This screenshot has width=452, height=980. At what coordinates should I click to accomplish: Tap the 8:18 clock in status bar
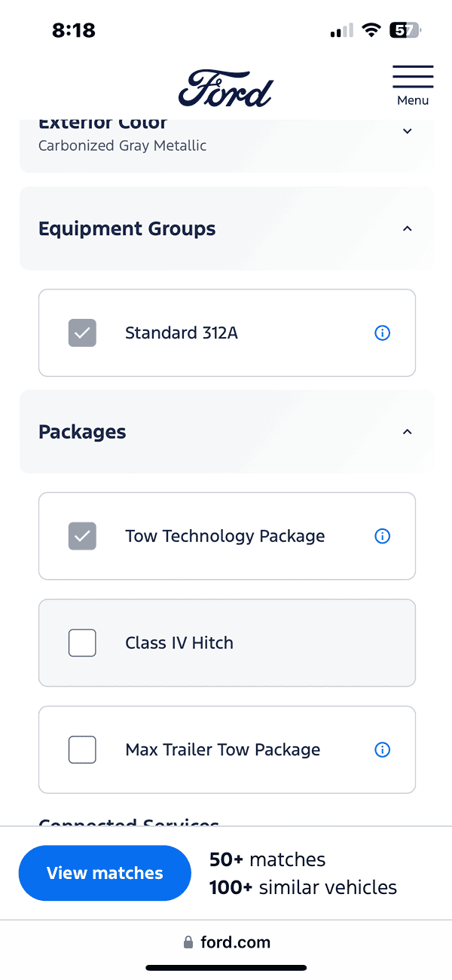pos(74,30)
